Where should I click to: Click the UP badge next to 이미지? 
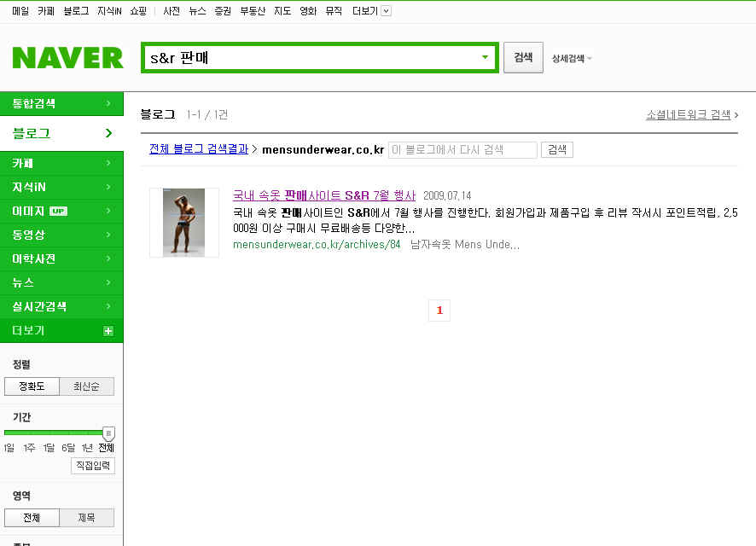point(58,211)
